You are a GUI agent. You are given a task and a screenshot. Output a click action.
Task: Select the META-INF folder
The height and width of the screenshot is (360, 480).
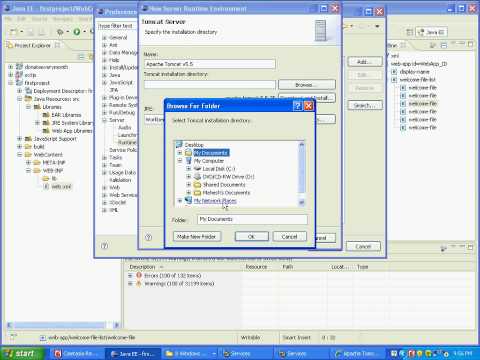pos(54,163)
